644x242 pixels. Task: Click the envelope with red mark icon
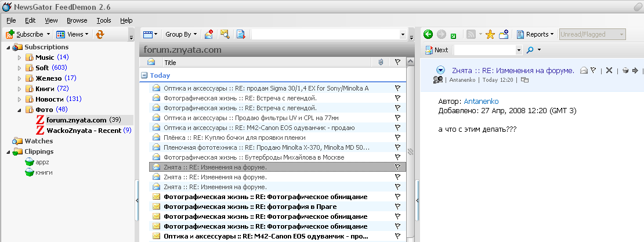tap(209, 34)
